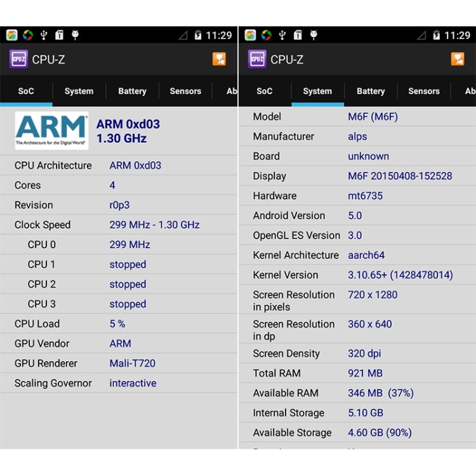This screenshot has width=476, height=476.
Task: Tap USB status icon in right screen
Action: (282, 35)
